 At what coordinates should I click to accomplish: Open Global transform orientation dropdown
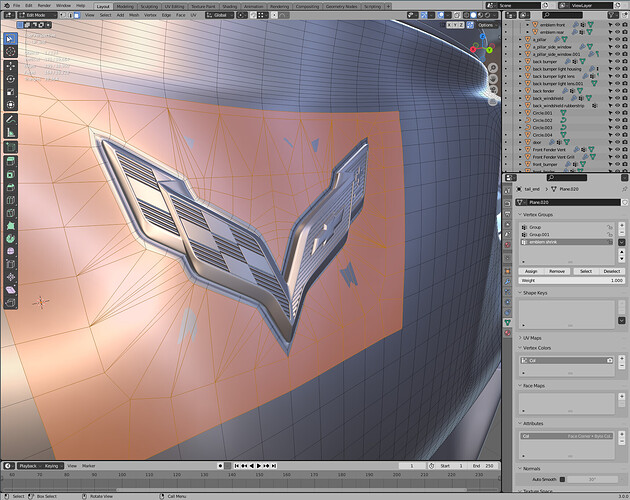[220, 15]
